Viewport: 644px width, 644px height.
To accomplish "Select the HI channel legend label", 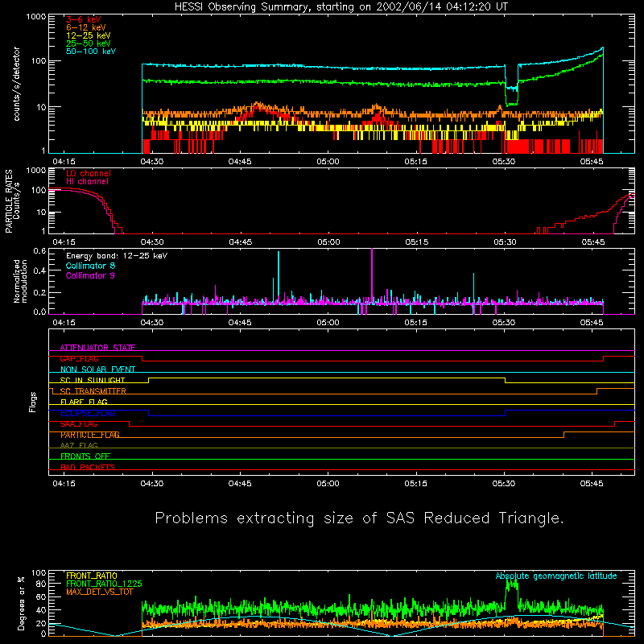I will [x=87, y=182].
